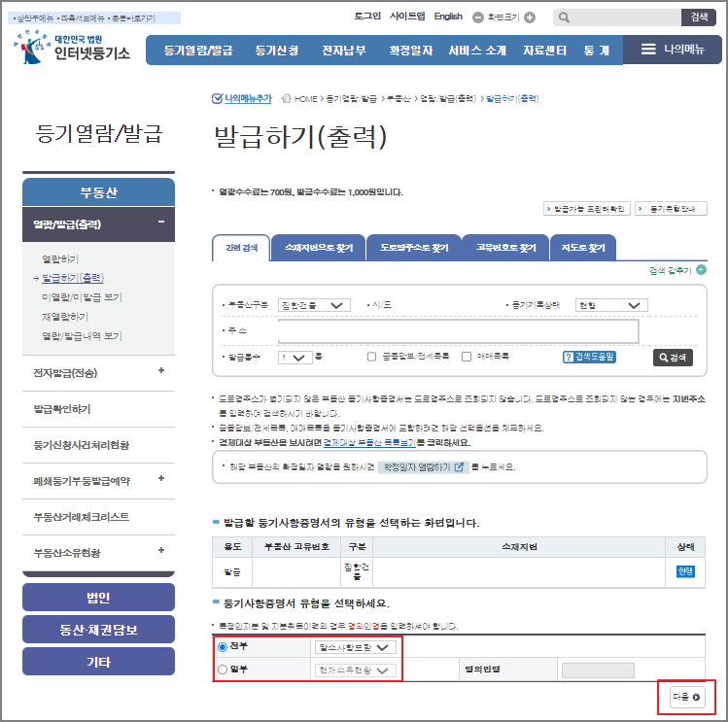Click the 확정일자 열람하기 button

(x=423, y=467)
